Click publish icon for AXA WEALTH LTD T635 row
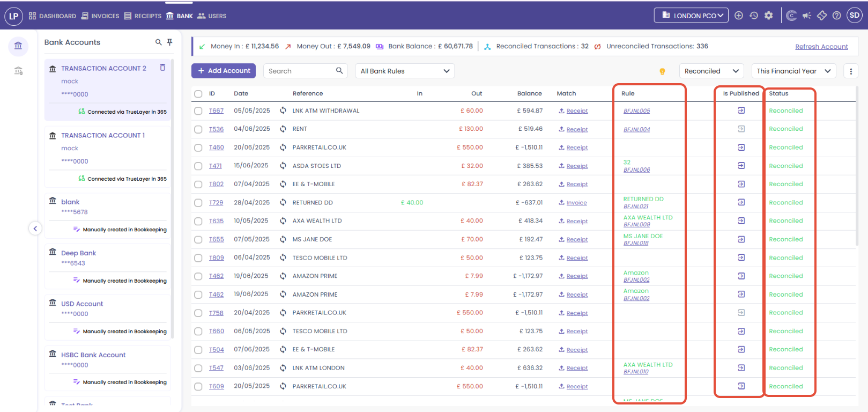 point(741,220)
